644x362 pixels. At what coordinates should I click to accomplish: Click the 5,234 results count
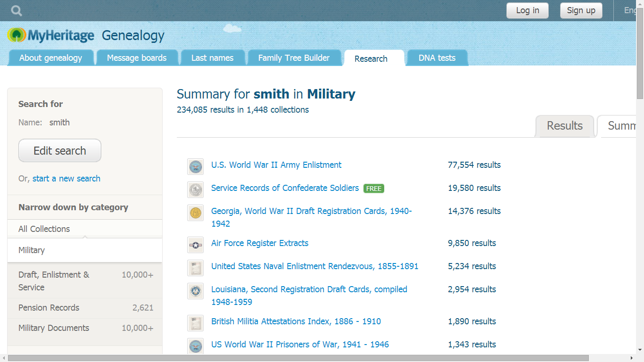click(x=472, y=266)
